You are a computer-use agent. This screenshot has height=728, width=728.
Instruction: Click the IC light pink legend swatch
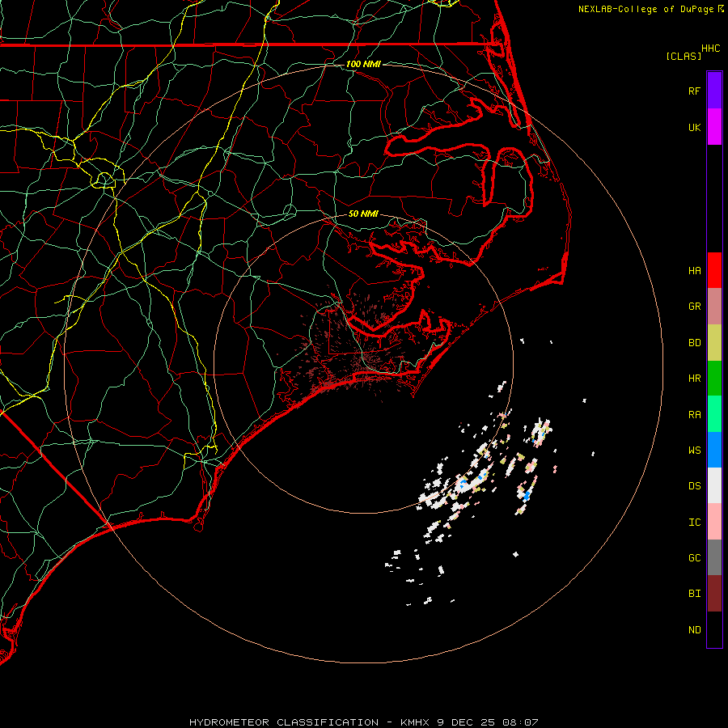[714, 522]
